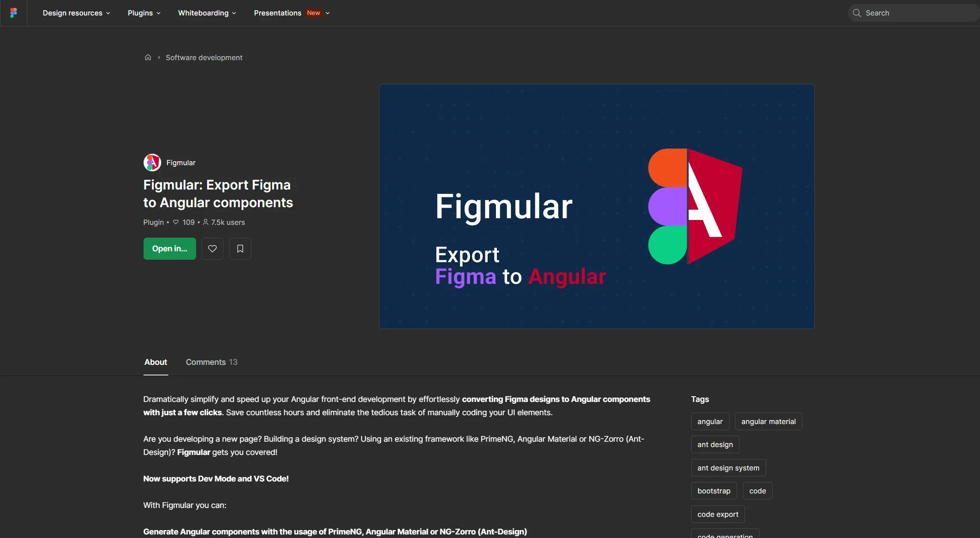Viewport: 980px width, 538px height.
Task: Click the Figmular cover image
Action: point(597,206)
